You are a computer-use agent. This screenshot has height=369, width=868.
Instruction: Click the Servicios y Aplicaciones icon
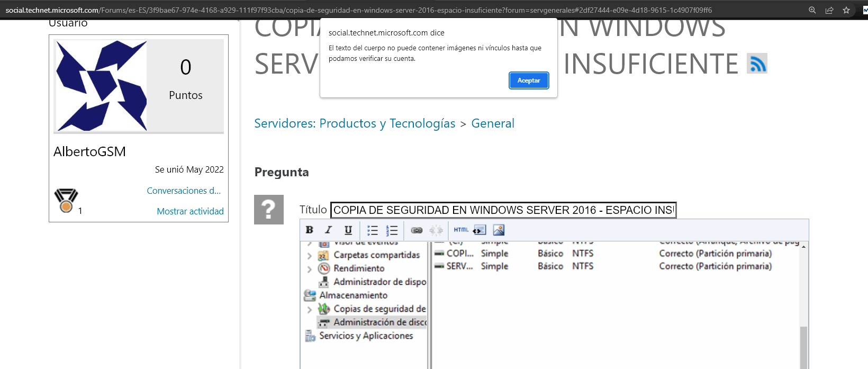point(310,336)
